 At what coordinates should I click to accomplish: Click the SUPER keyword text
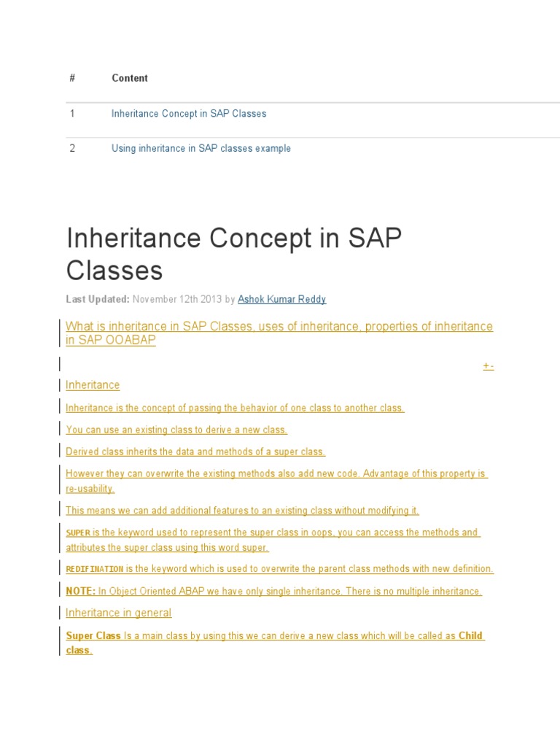[x=78, y=533]
